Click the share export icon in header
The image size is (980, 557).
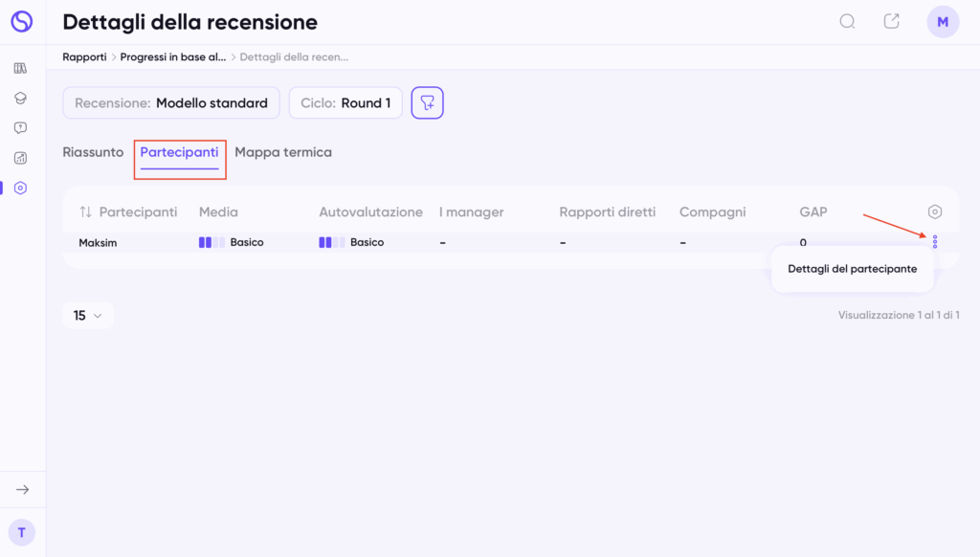click(x=891, y=21)
